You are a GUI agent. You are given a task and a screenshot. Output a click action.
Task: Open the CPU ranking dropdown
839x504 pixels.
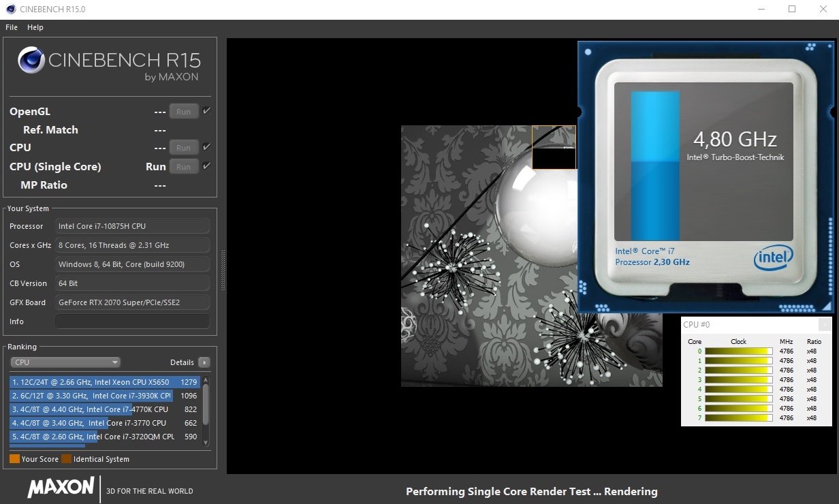(x=65, y=362)
